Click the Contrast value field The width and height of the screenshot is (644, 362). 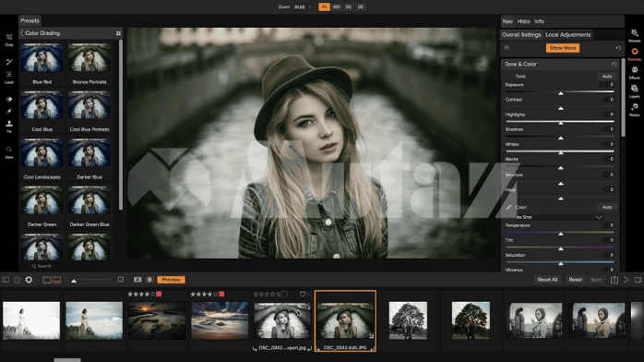pos(607,100)
